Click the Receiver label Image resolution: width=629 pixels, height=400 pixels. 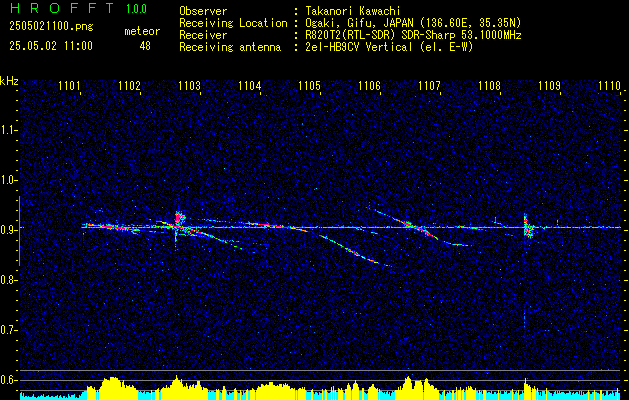click(x=203, y=35)
